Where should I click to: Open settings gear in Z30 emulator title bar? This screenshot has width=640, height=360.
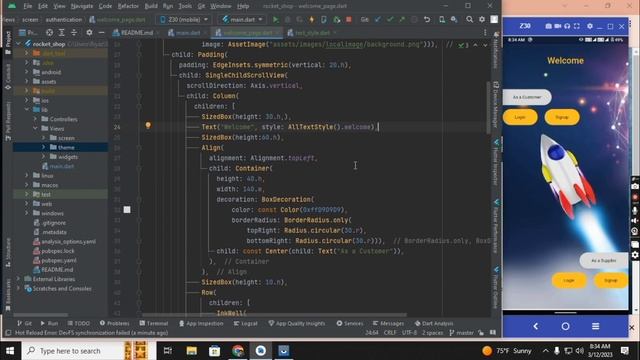click(590, 26)
